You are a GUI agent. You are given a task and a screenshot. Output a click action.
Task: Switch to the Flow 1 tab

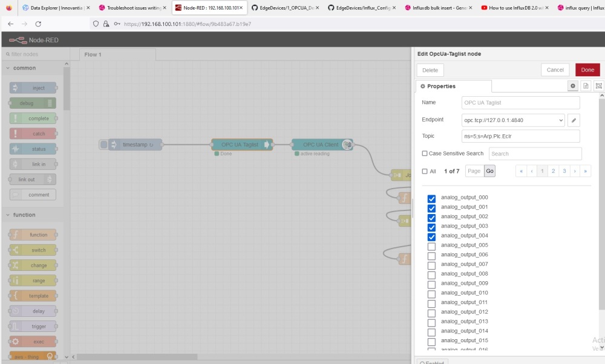[x=93, y=54]
